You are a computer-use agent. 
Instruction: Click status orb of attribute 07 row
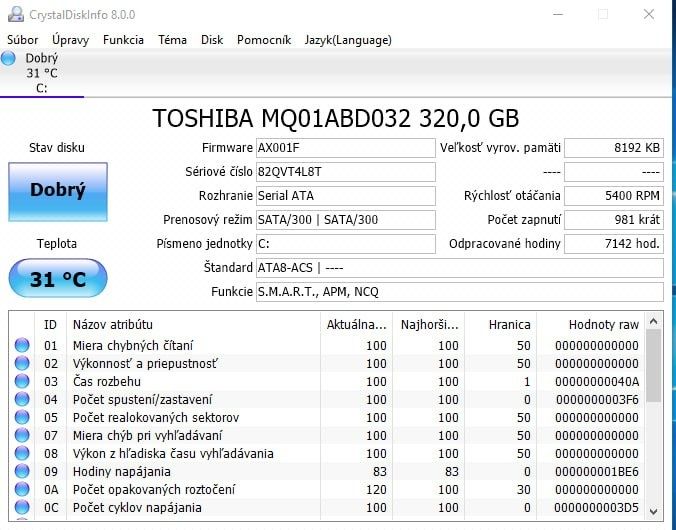pos(22,436)
